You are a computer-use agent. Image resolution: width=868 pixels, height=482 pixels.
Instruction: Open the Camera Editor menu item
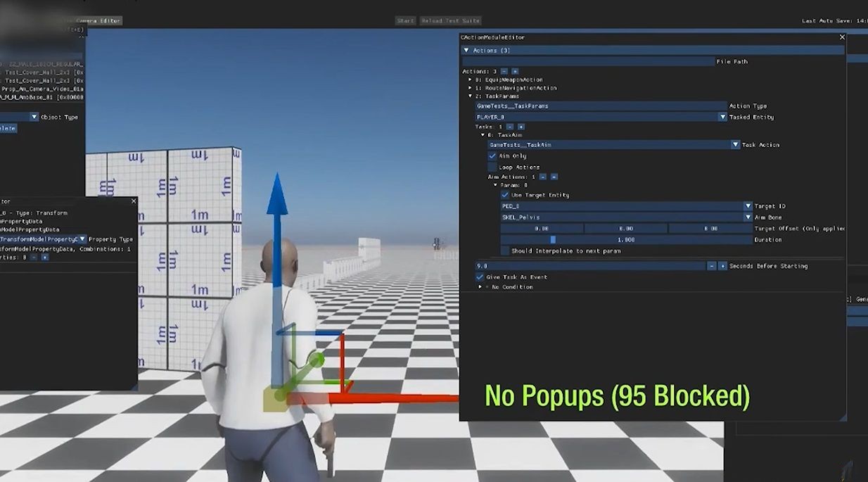98,20
